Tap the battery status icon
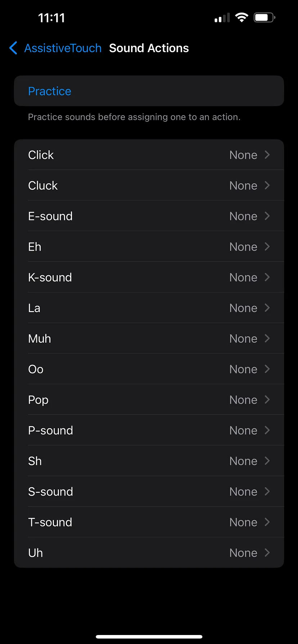Screen dimensions: 298x644 click(x=264, y=17)
